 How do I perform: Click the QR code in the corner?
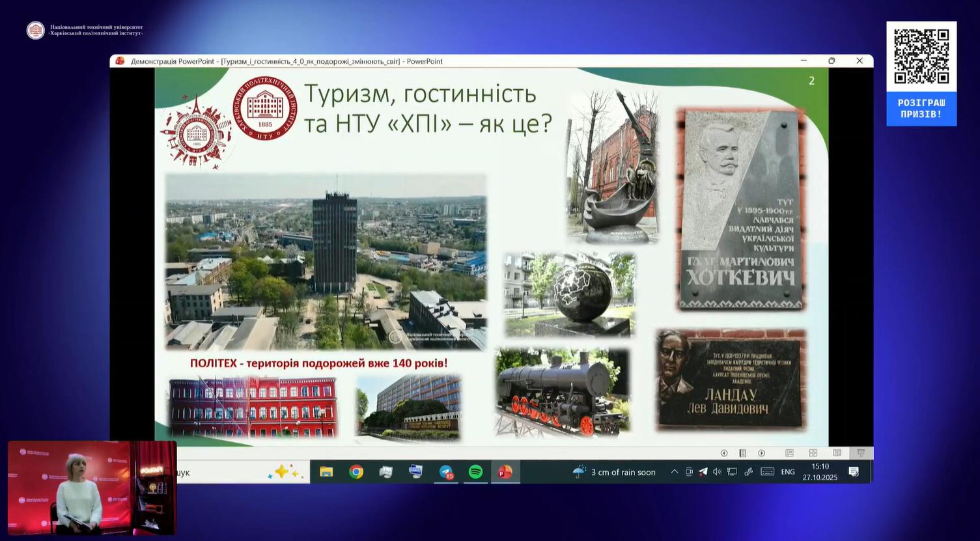(921, 57)
